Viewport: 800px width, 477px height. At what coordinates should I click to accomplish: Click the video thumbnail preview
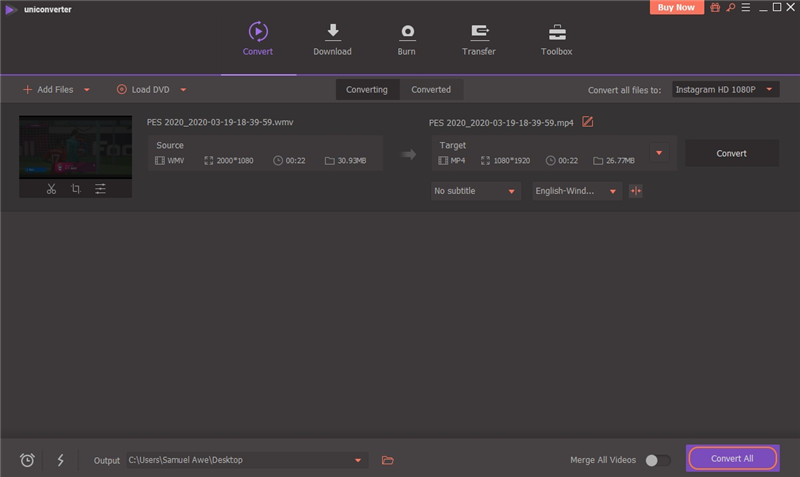tap(76, 147)
